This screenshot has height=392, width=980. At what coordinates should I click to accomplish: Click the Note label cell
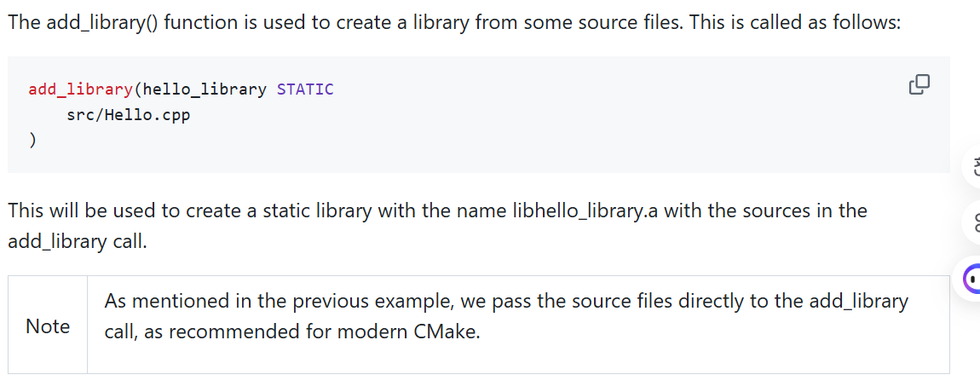[48, 326]
